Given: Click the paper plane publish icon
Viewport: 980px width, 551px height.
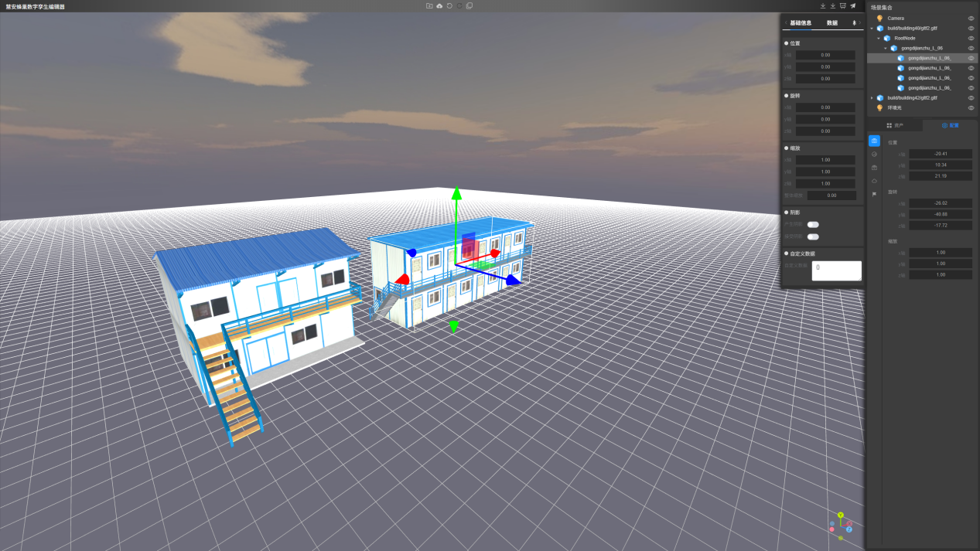Looking at the screenshot, I should pyautogui.click(x=853, y=6).
